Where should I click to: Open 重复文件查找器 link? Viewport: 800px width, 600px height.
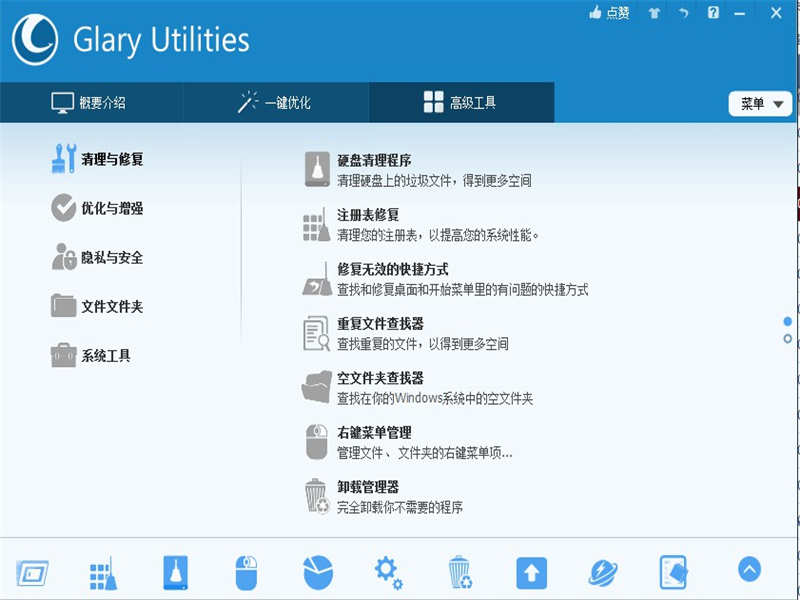(x=380, y=324)
